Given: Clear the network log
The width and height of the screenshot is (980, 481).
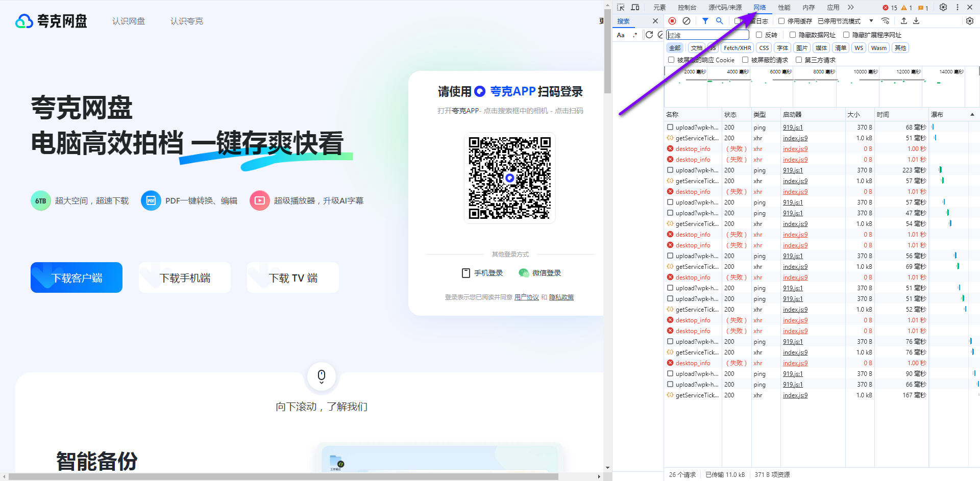Looking at the screenshot, I should [687, 21].
